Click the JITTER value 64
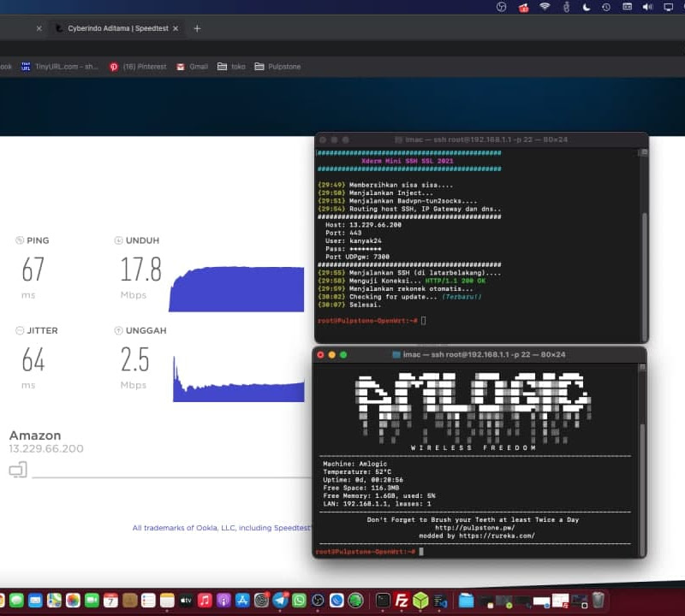685x616 pixels. coord(33,359)
